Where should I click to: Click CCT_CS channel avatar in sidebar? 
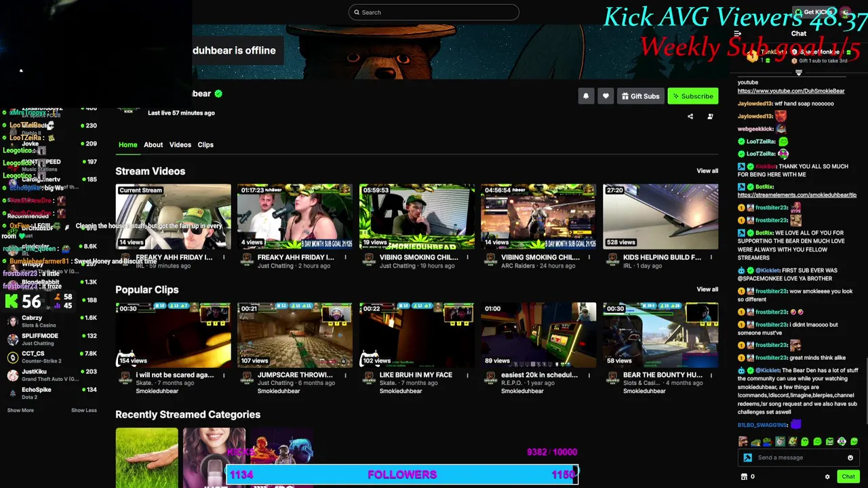coord(12,357)
